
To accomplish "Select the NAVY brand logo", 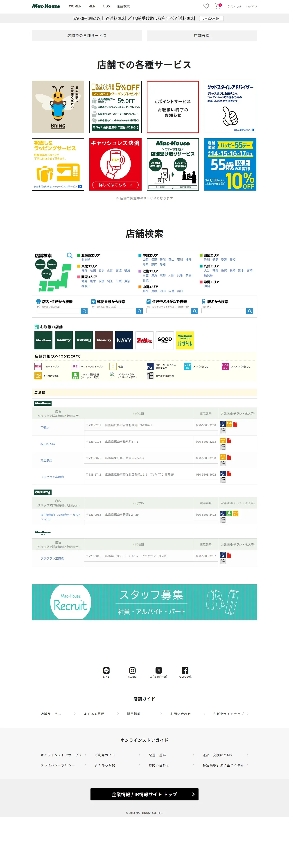I will click(124, 340).
